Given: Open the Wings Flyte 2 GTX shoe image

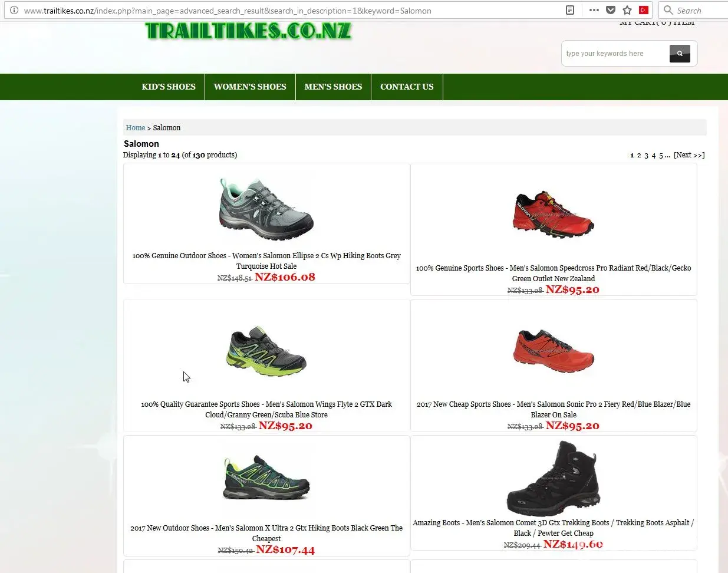Looking at the screenshot, I should [x=266, y=351].
